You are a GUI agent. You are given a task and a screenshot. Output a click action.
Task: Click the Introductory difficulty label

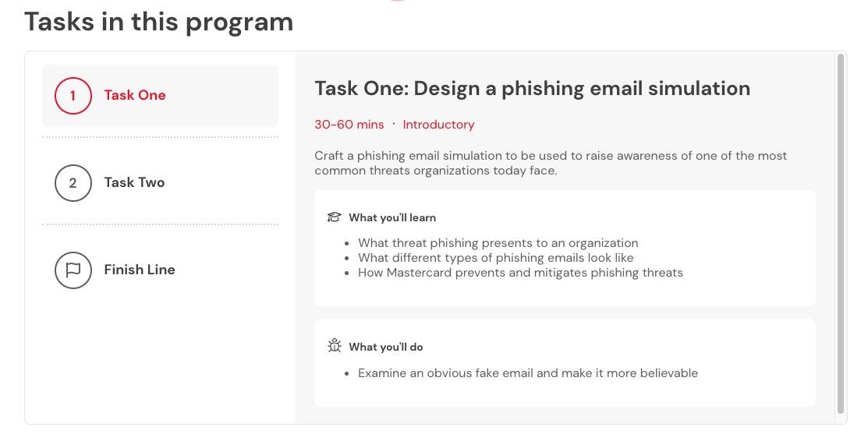pyautogui.click(x=438, y=125)
